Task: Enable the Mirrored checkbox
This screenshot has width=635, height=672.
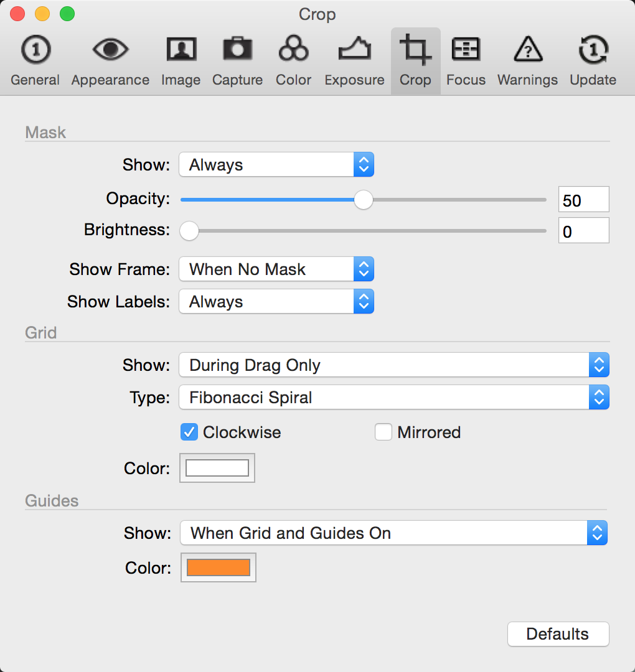Action: click(383, 432)
